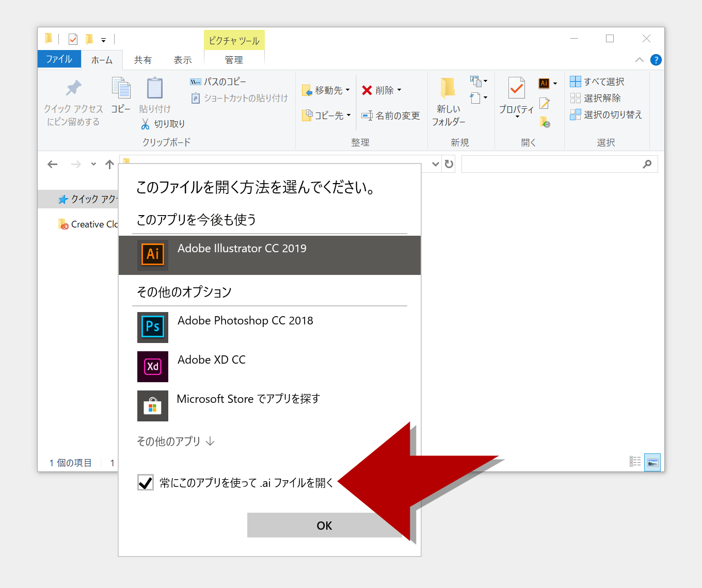Click the Edit pencil icon in ribbon
The height and width of the screenshot is (588, 702).
545,103
